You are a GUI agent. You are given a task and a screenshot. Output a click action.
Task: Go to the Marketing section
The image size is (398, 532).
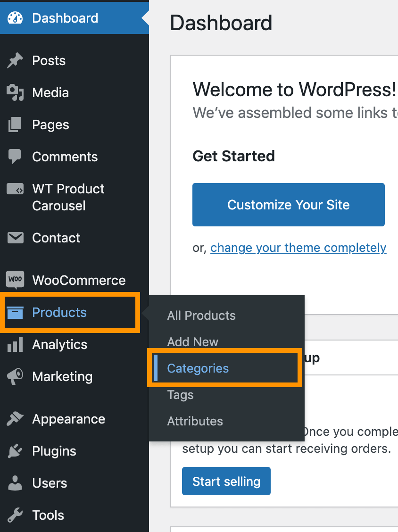(x=75, y=377)
